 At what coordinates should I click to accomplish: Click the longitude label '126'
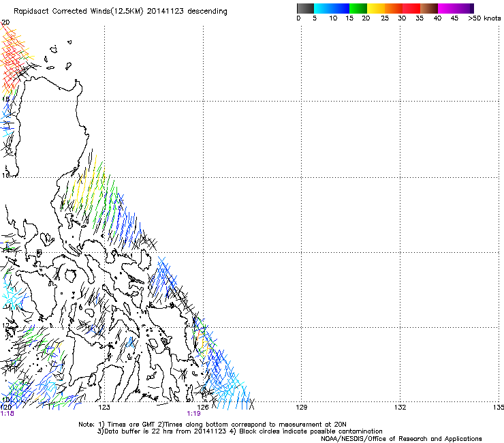coord(203,408)
